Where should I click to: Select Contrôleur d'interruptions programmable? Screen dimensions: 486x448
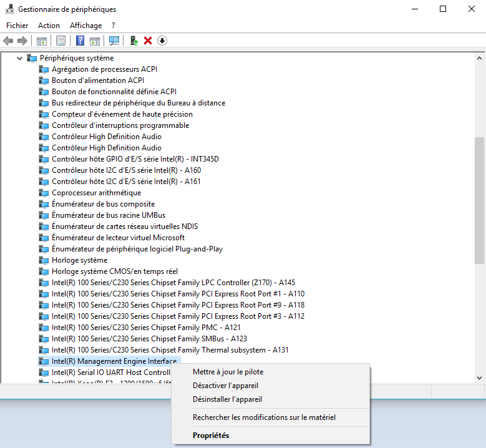120,125
